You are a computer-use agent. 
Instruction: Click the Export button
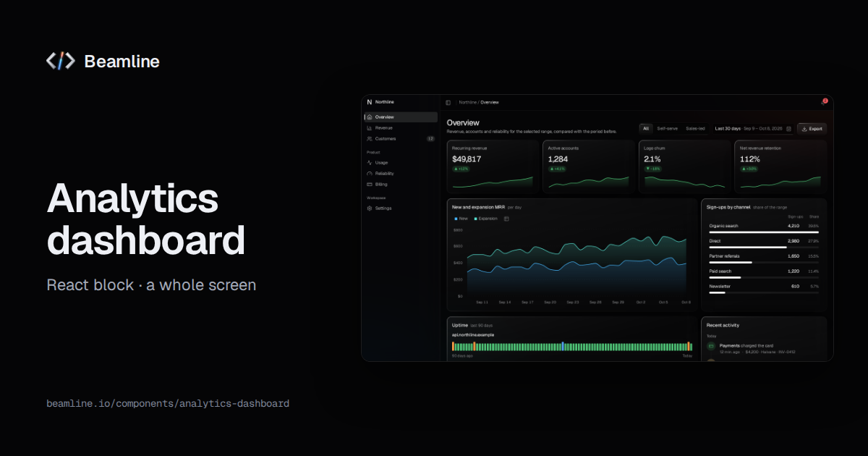click(812, 129)
